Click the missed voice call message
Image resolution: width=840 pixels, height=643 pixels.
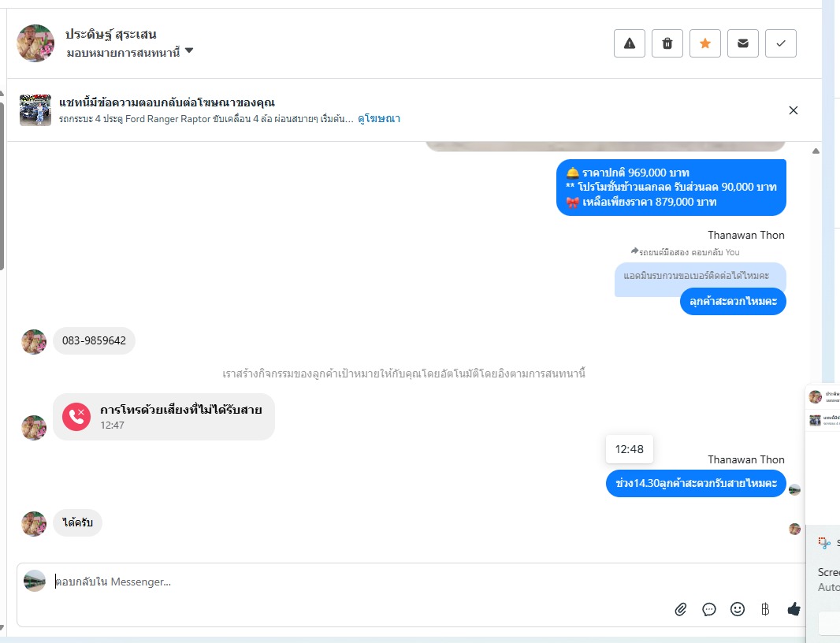click(x=163, y=417)
